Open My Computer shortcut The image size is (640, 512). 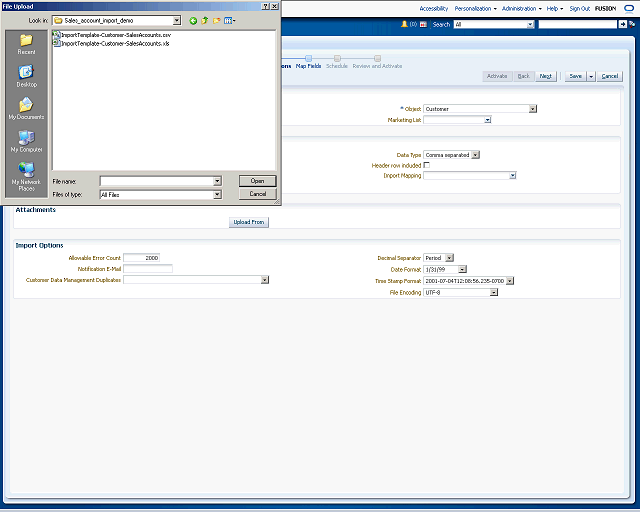pyautogui.click(x=26, y=141)
